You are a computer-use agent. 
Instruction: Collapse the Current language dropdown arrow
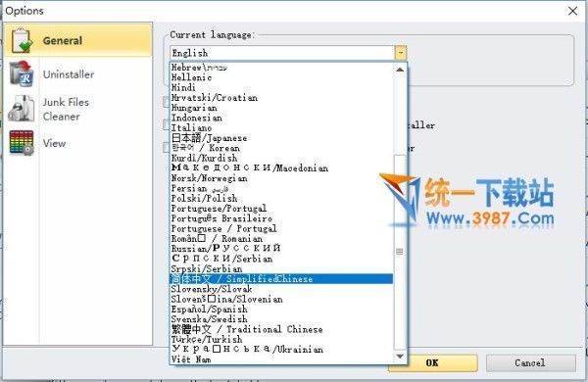[x=400, y=53]
